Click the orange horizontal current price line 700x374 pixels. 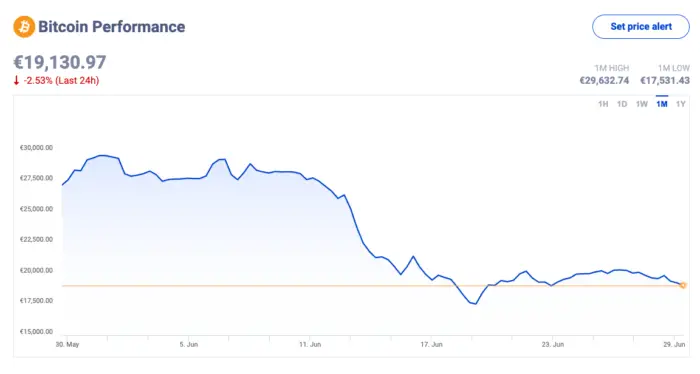[x=371, y=286]
